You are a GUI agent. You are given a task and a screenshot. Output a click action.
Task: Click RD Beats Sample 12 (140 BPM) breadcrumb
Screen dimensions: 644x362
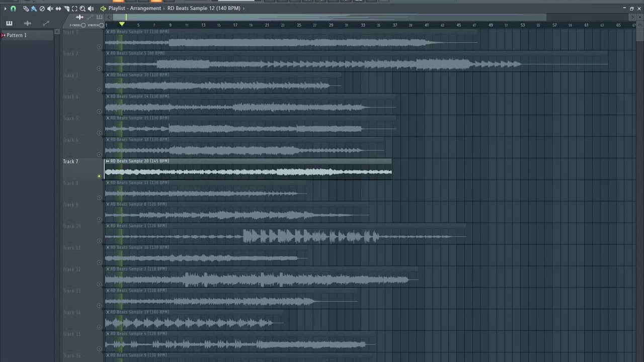204,9
